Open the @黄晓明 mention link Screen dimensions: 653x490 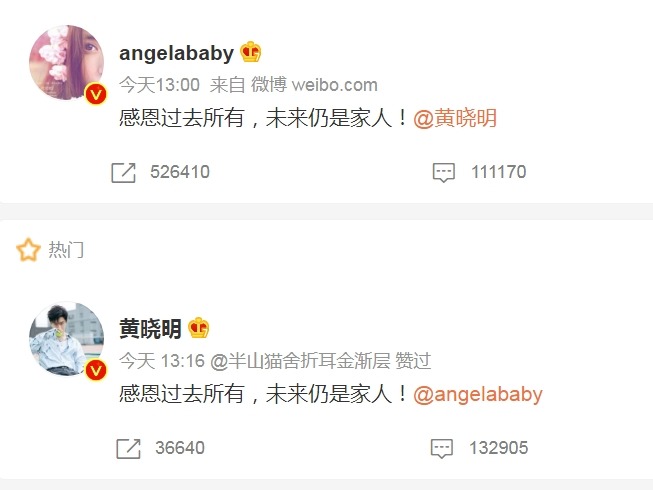[455, 118]
